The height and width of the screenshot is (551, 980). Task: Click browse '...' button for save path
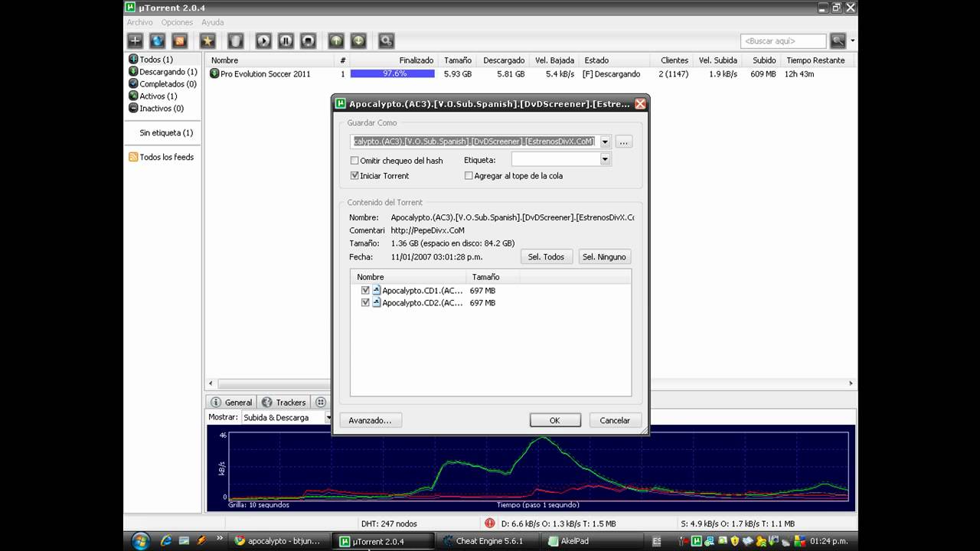[624, 142]
